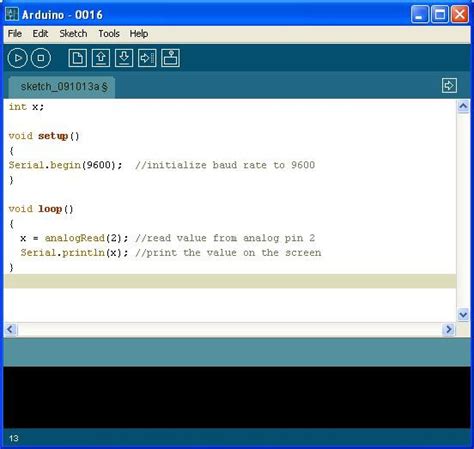Viewport: 474px width, 449px height.
Task: Click the highlighted current editor line
Action: pos(230,281)
